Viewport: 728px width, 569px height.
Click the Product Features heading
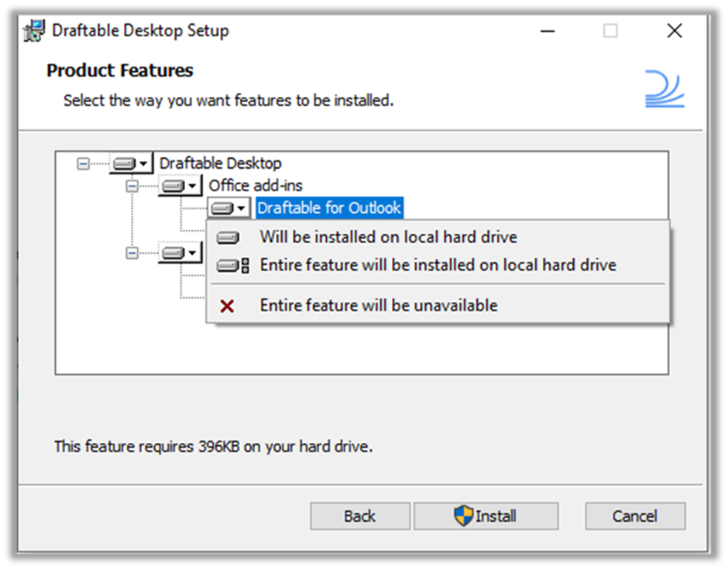click(x=120, y=70)
